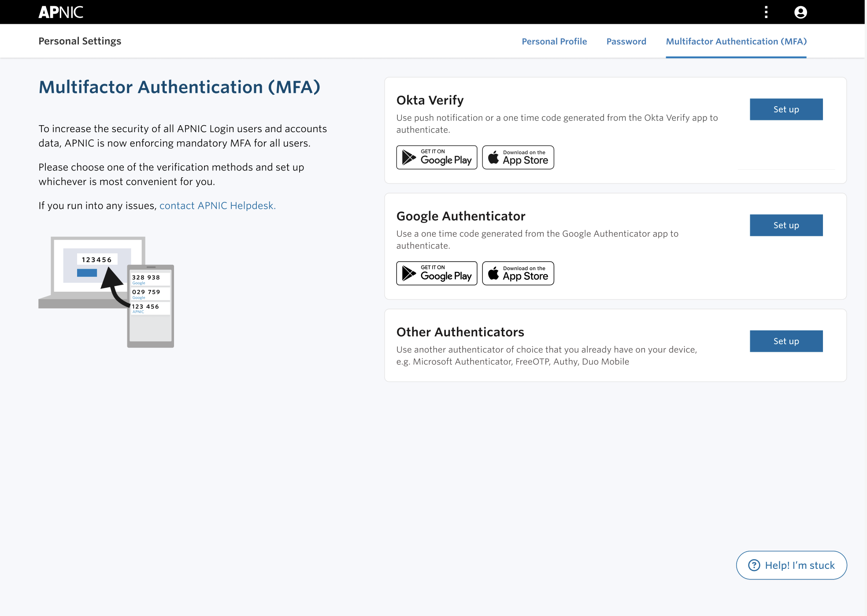The height and width of the screenshot is (616, 867).
Task: Click the Personal Settings heading
Action: pyautogui.click(x=80, y=41)
